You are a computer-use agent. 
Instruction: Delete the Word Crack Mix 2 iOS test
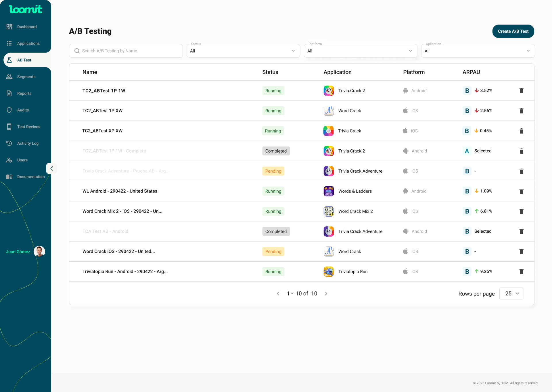(522, 211)
